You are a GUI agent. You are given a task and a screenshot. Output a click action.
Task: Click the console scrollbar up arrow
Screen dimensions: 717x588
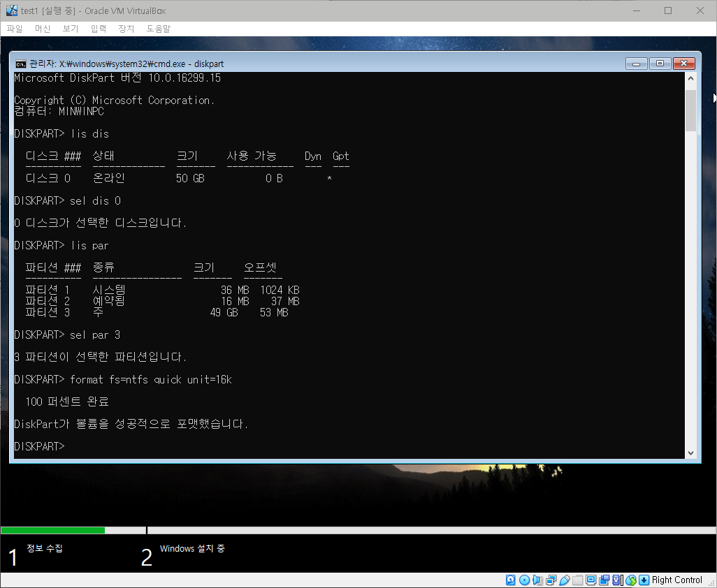coord(690,78)
